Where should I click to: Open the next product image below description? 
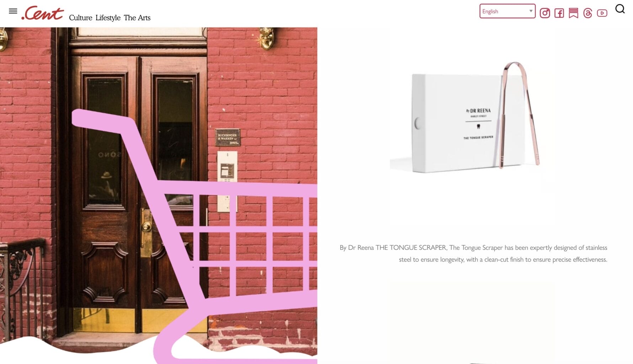coord(472,322)
